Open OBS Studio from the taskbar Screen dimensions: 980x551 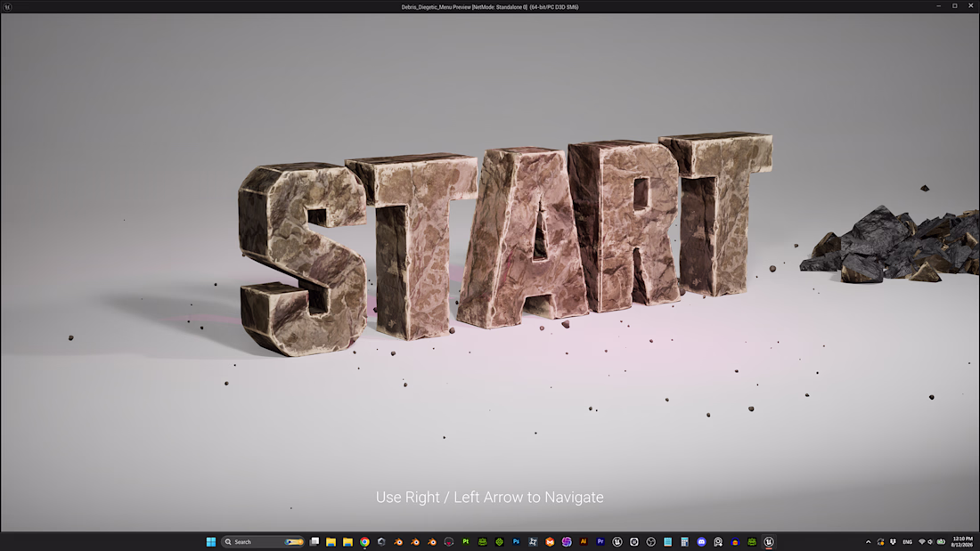click(x=650, y=541)
